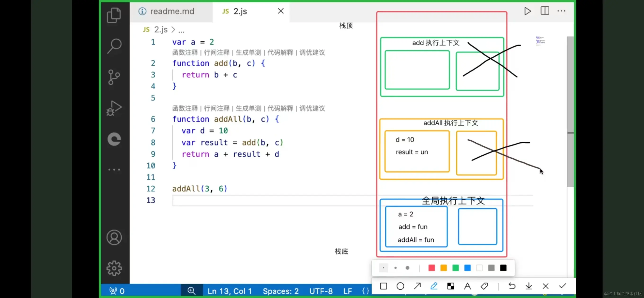Select the smallest stroke size dot
The height and width of the screenshot is (298, 644).
(383, 268)
